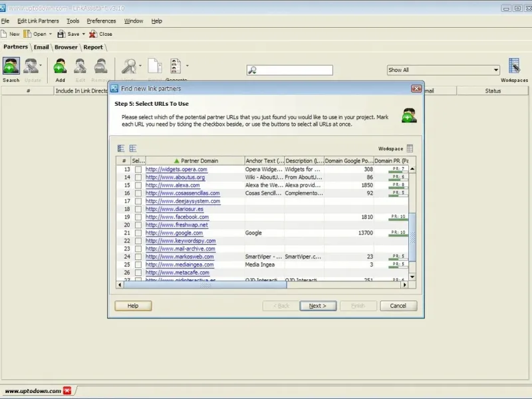The image size is (532, 399).
Task: Click the magnifier icon in search box
Action: pyautogui.click(x=253, y=70)
